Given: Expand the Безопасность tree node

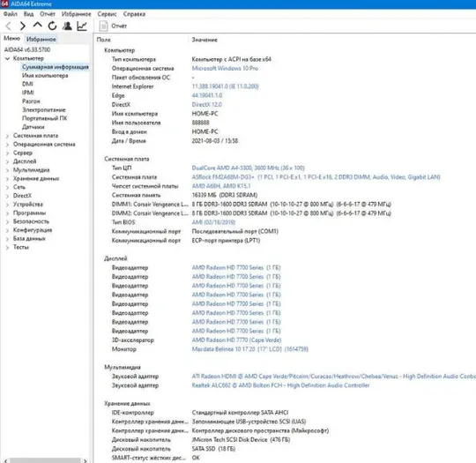Looking at the screenshot, I should pos(7,221).
